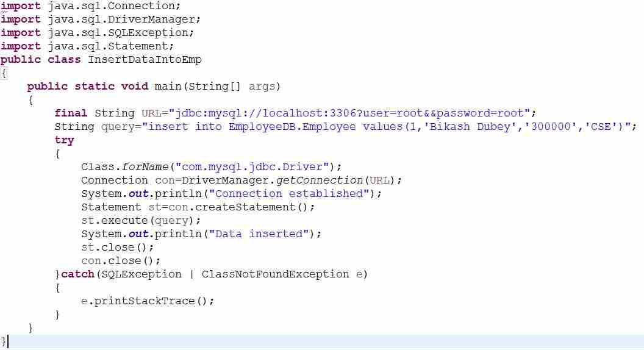
Task: Click the 'e.printStackTrace();' line
Action: tap(148, 302)
